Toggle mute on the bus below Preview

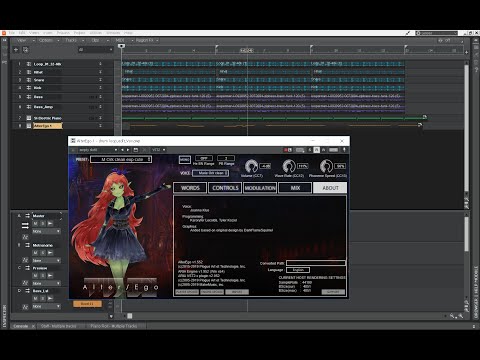35,298
